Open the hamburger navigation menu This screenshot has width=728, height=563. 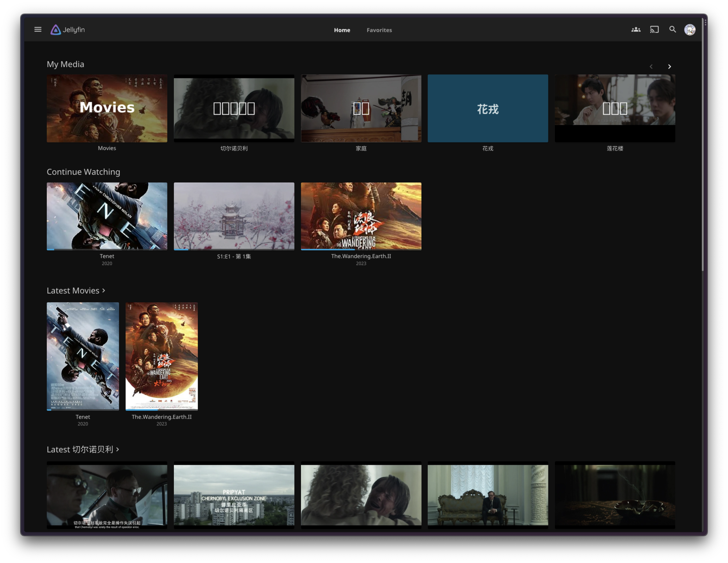coord(38,30)
